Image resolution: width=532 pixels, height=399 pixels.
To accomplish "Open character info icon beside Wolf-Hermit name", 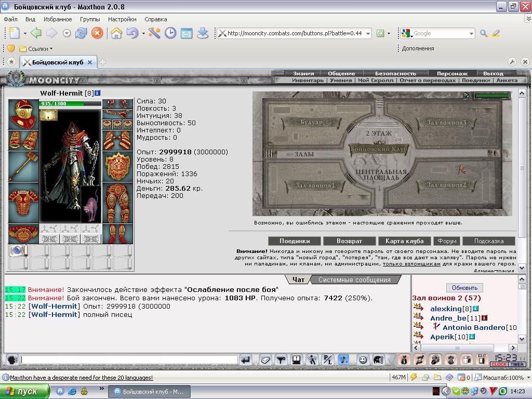I will 97,93.
